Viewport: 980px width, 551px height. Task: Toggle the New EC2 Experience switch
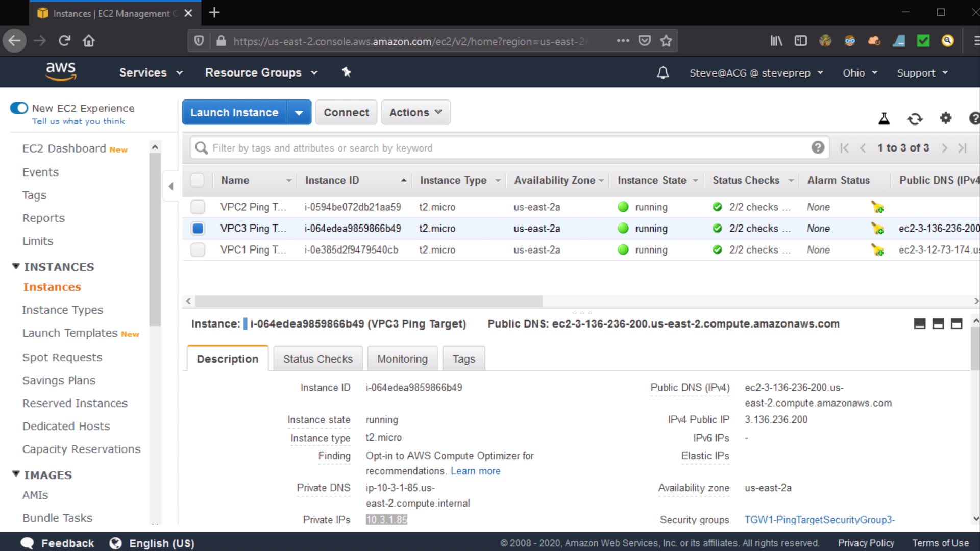point(19,108)
